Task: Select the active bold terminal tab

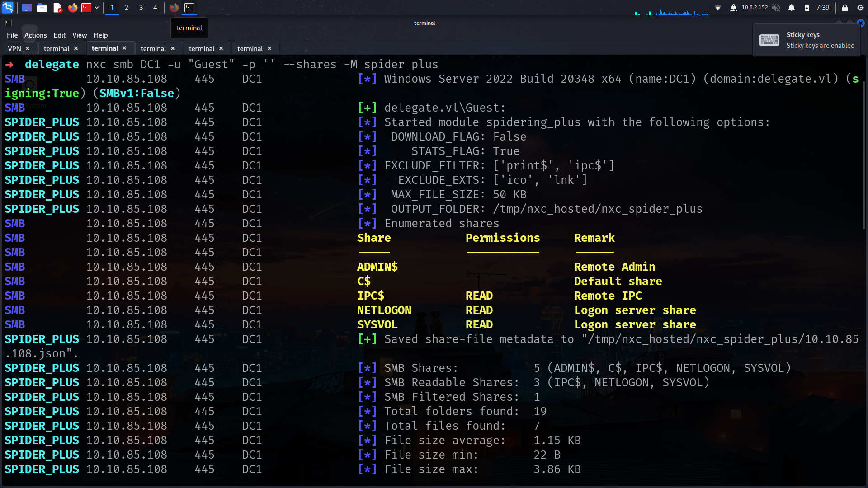Action: [x=105, y=48]
